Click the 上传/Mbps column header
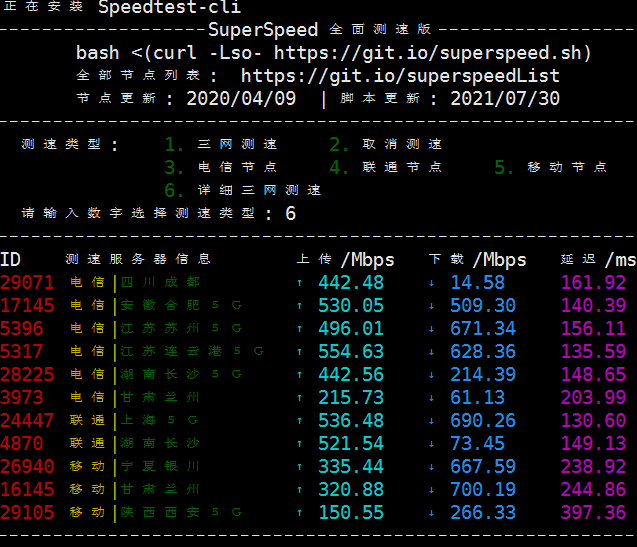Screen dimensions: 637x547 pos(346,260)
